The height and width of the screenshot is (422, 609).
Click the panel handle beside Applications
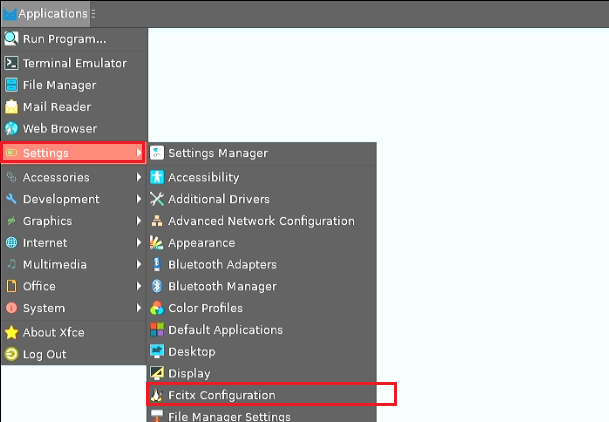click(x=93, y=14)
